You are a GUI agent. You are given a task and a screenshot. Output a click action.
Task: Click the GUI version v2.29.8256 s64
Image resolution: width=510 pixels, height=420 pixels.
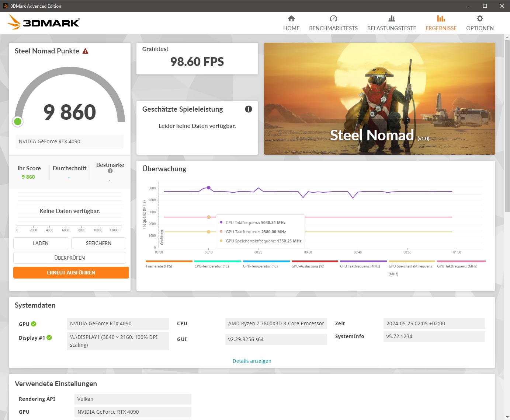click(x=276, y=339)
